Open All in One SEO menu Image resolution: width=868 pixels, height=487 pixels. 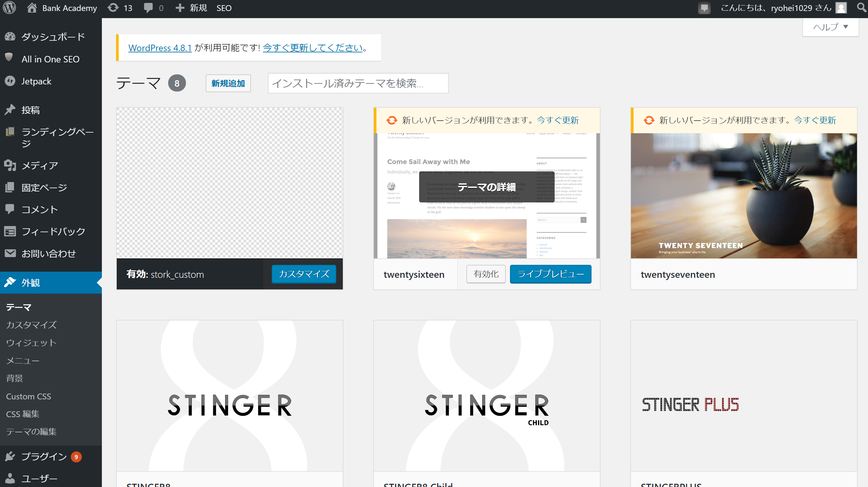(x=51, y=59)
